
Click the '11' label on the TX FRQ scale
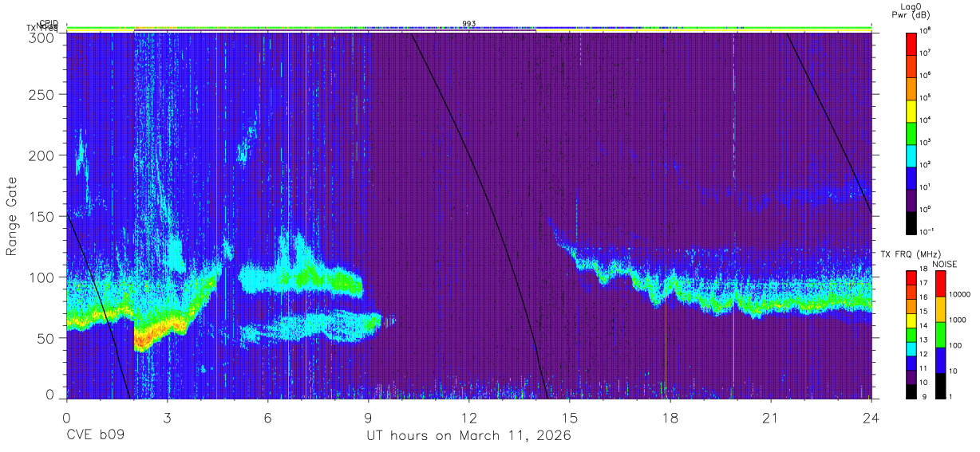(x=925, y=368)
